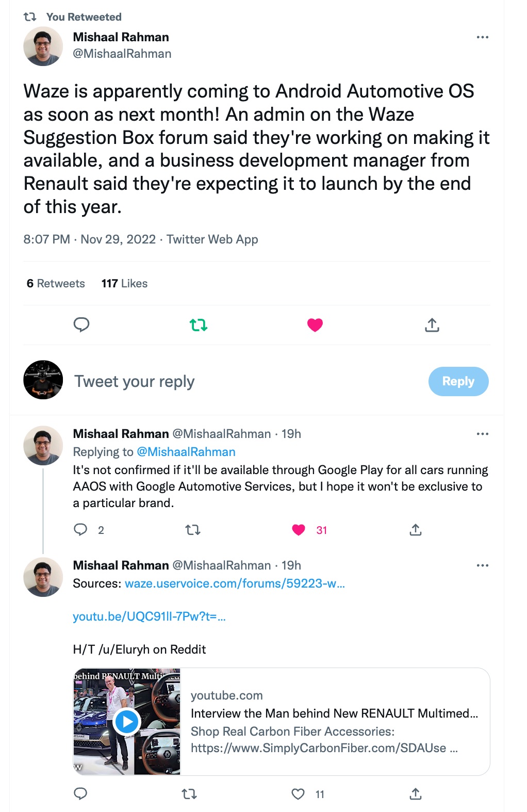Share the main tweet via share icon
The width and height of the screenshot is (527, 812).
pos(432,325)
